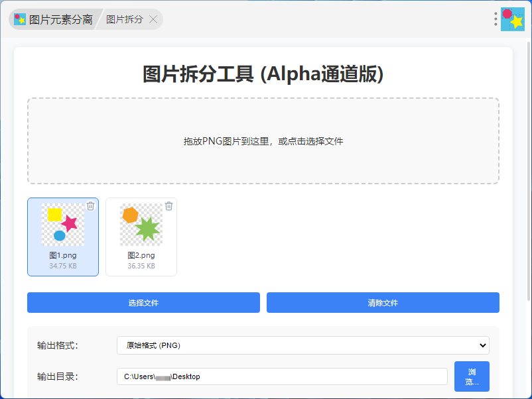Click the 图片拆分工具 page heading
This screenshot has width=532, height=399.
[263, 74]
